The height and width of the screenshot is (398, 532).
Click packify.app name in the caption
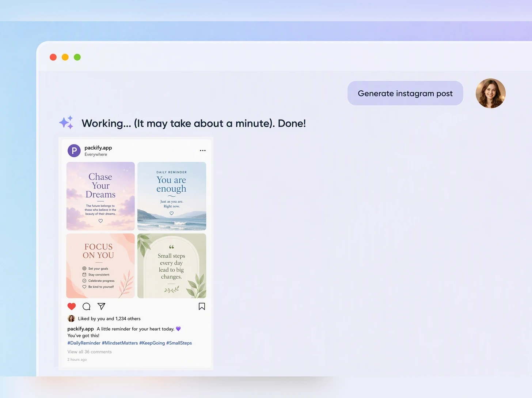tap(81, 329)
